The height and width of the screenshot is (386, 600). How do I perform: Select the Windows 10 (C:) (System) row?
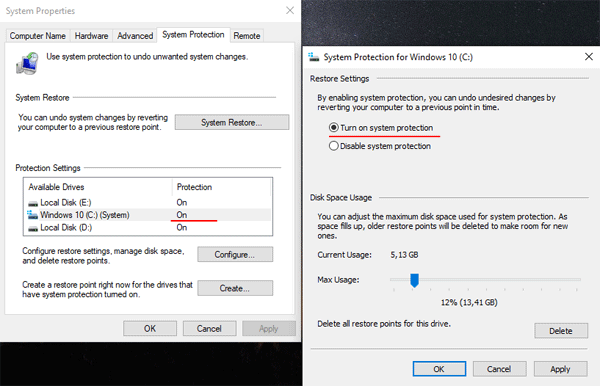click(148, 215)
